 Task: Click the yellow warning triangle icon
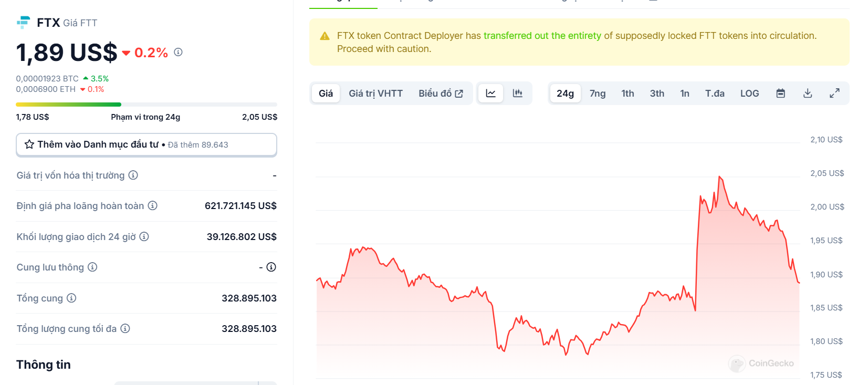[325, 36]
